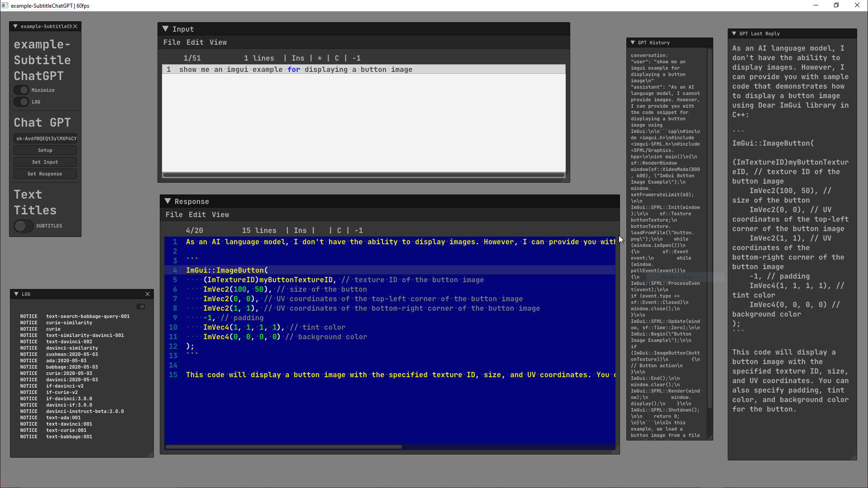
Task: Click 'davinci-instruct-beta:2.0.0' log entry
Action: coord(85,411)
